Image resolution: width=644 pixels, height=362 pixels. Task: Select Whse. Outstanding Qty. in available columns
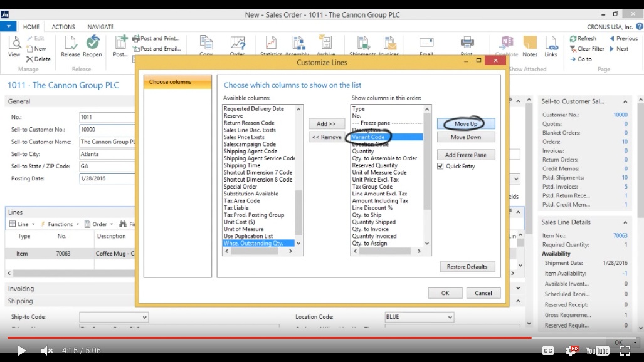pos(258,243)
